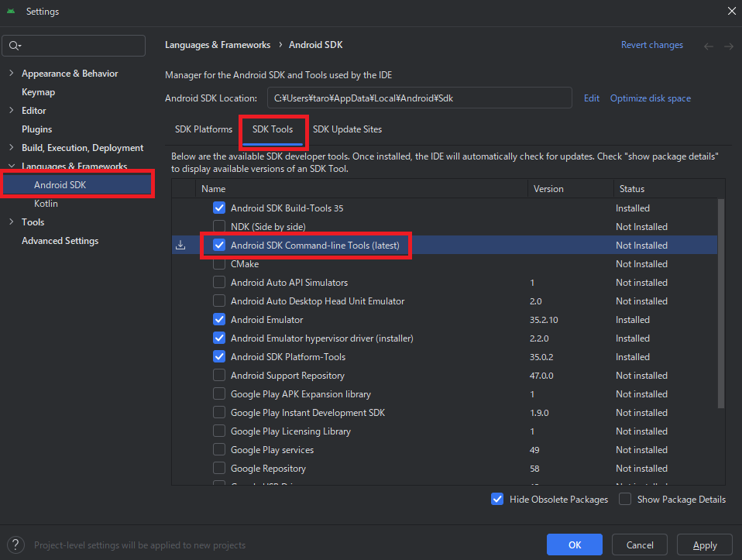Expand Build, Execution, Deployment section
Viewport: 742px width, 560px height.
12,147
